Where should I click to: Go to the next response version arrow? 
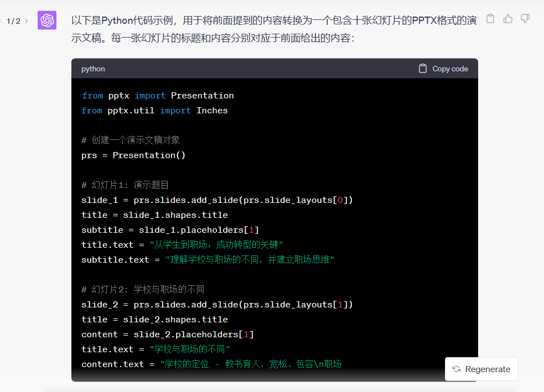(26, 21)
